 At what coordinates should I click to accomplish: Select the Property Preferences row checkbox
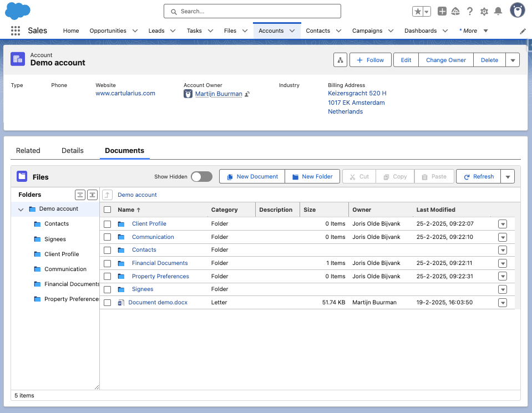[x=107, y=277]
